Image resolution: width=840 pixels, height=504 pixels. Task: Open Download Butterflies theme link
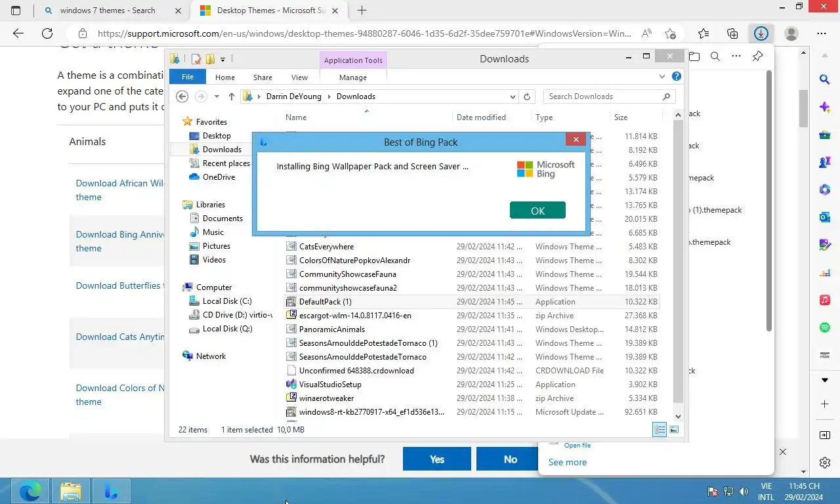(119, 285)
